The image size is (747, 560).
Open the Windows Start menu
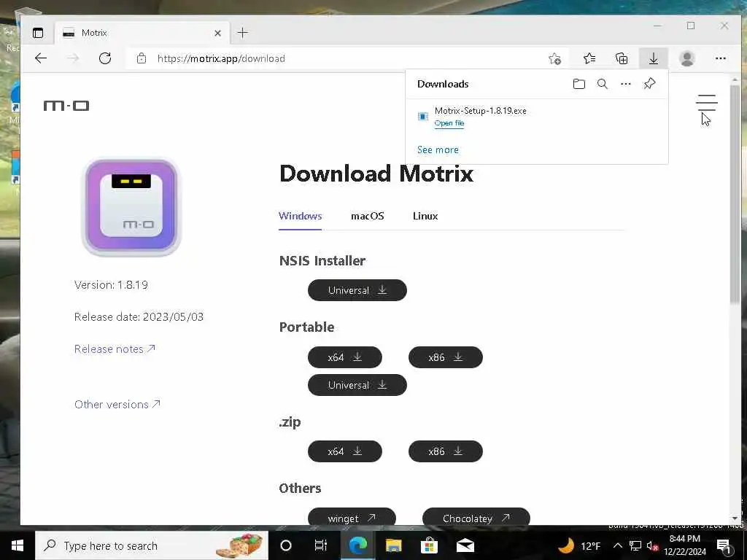click(18, 545)
